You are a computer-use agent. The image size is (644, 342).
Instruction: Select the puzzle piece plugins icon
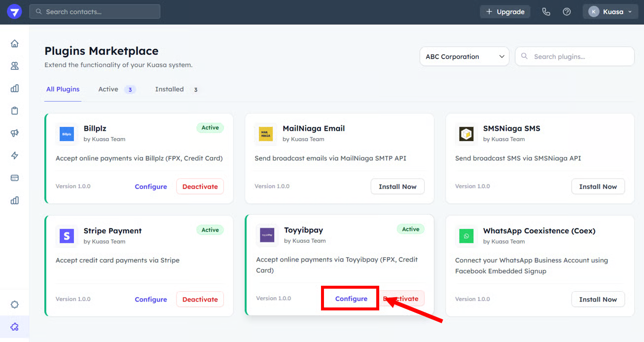pos(14,327)
